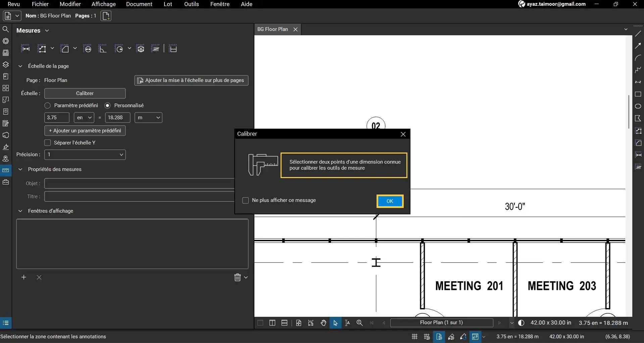
Task: Open the zoom tool in the status bar
Action: pos(359,323)
